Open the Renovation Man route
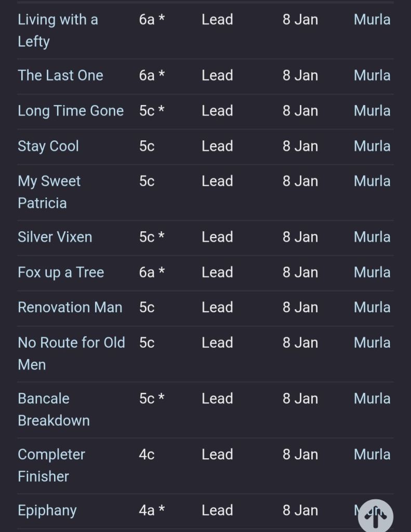This screenshot has width=411, height=532. [x=70, y=307]
